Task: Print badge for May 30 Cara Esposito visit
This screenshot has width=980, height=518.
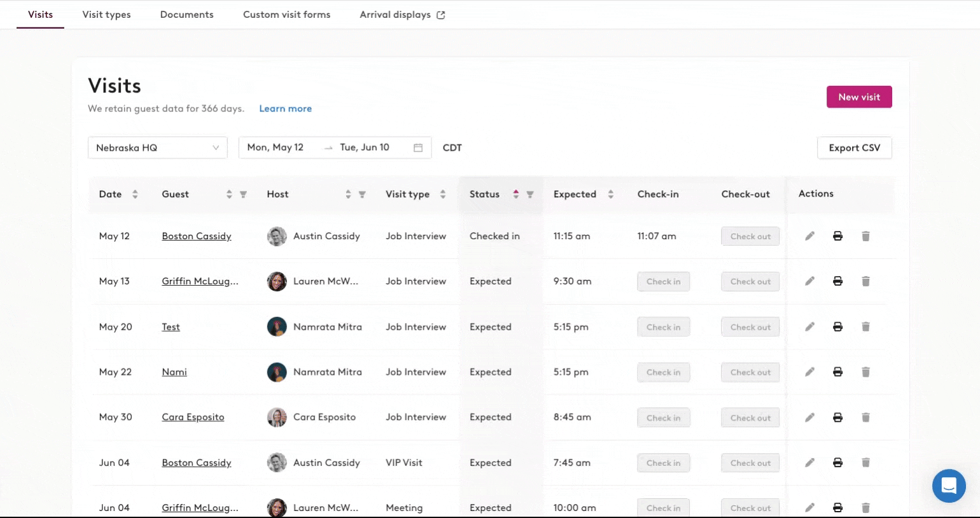Action: point(837,417)
